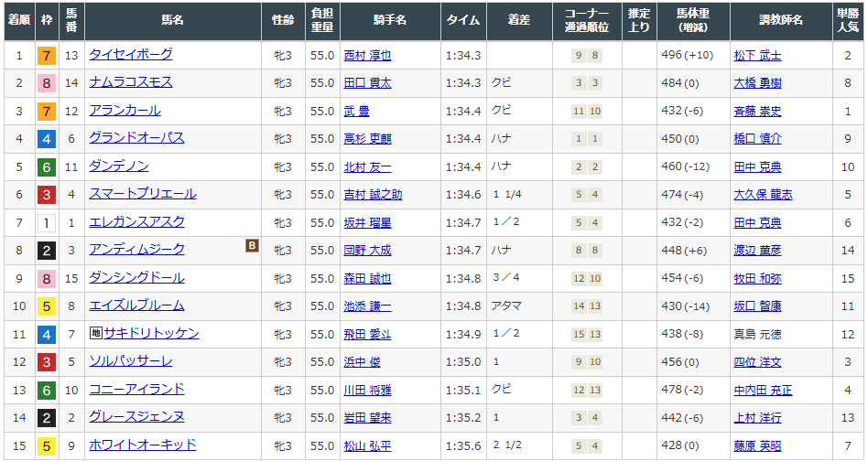Click the pink frame 8 badge for ナムラコスモス
Image resolution: width=868 pixels, height=461 pixels.
(46, 83)
